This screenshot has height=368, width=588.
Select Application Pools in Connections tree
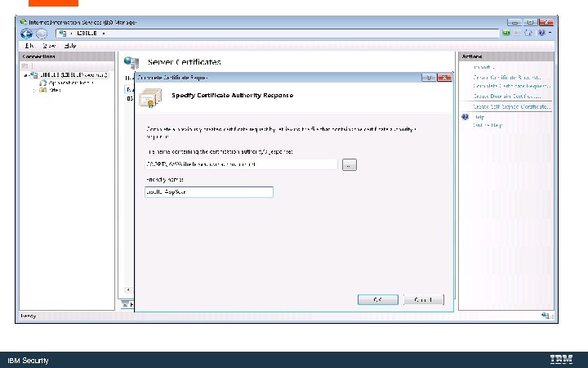[x=71, y=83]
